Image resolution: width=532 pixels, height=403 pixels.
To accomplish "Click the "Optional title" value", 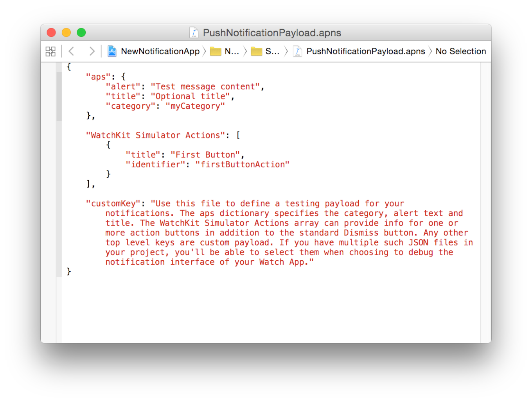I will point(191,96).
